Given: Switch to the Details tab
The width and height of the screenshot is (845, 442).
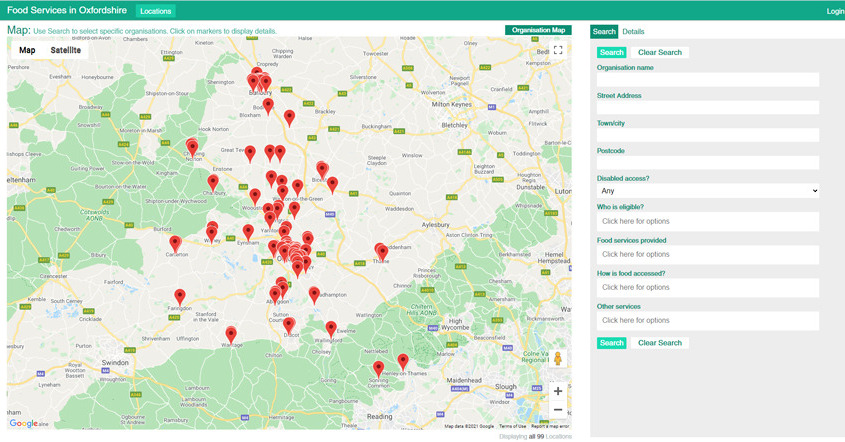Looking at the screenshot, I should pos(633,31).
